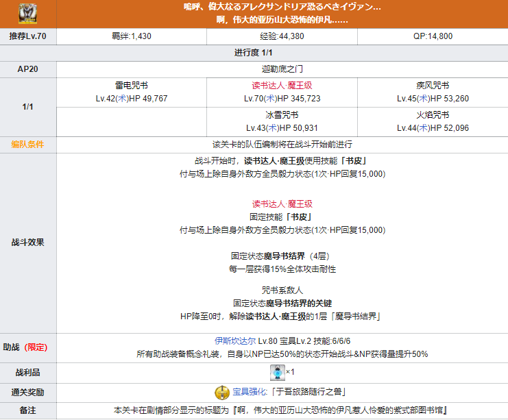
Task: Click the 经验:44,380 value
Action: tap(282, 36)
